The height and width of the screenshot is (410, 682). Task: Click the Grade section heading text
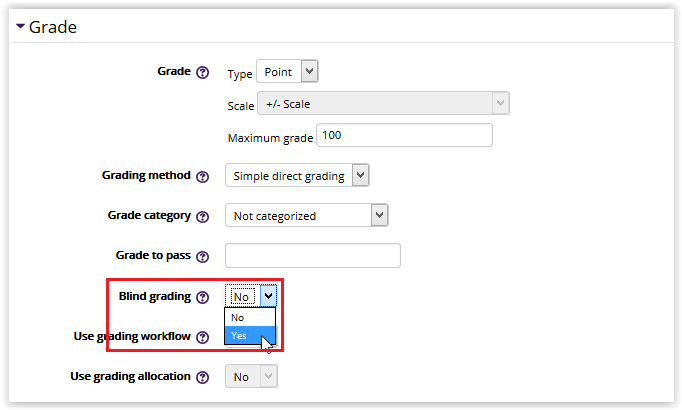53,27
